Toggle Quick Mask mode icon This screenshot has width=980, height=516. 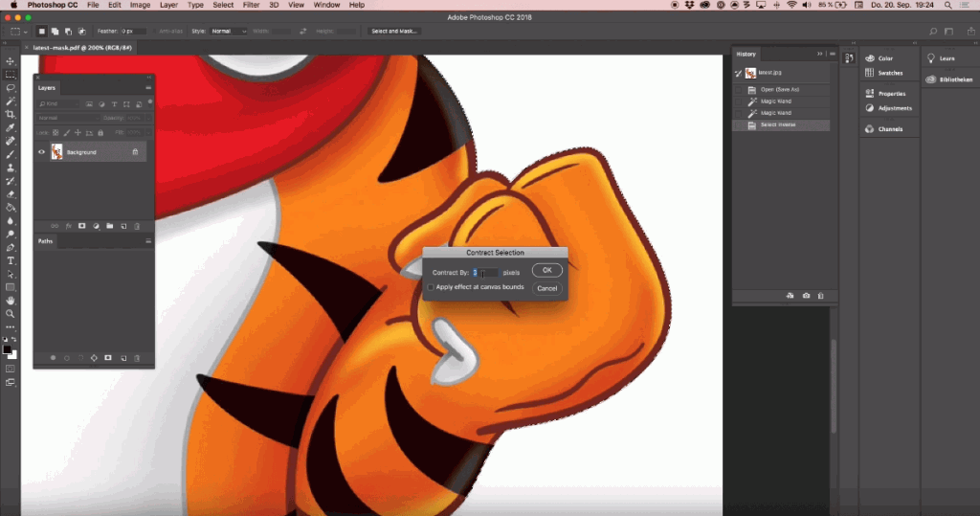pyautogui.click(x=10, y=369)
